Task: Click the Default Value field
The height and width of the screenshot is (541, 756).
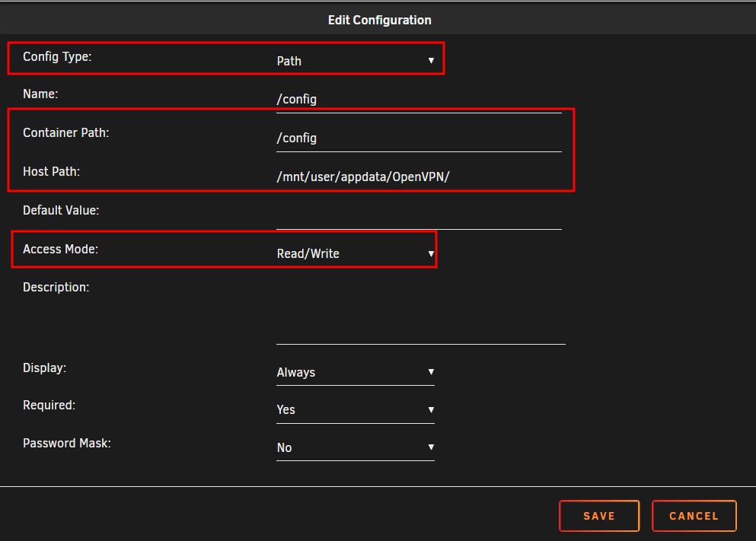Action: point(419,215)
